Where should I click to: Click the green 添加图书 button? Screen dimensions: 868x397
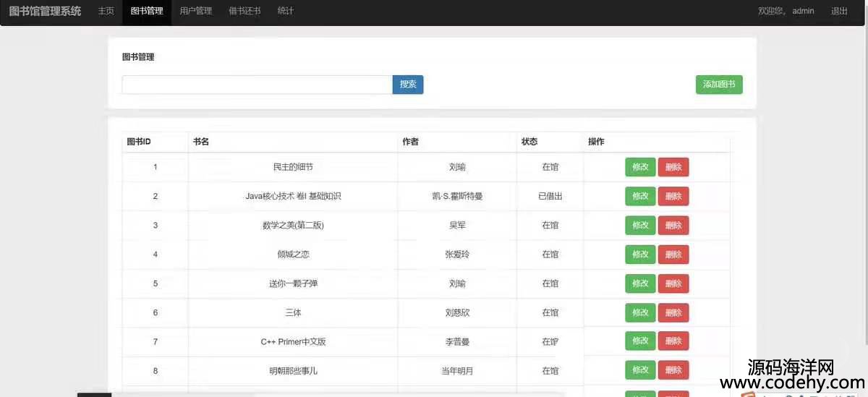[x=718, y=85]
